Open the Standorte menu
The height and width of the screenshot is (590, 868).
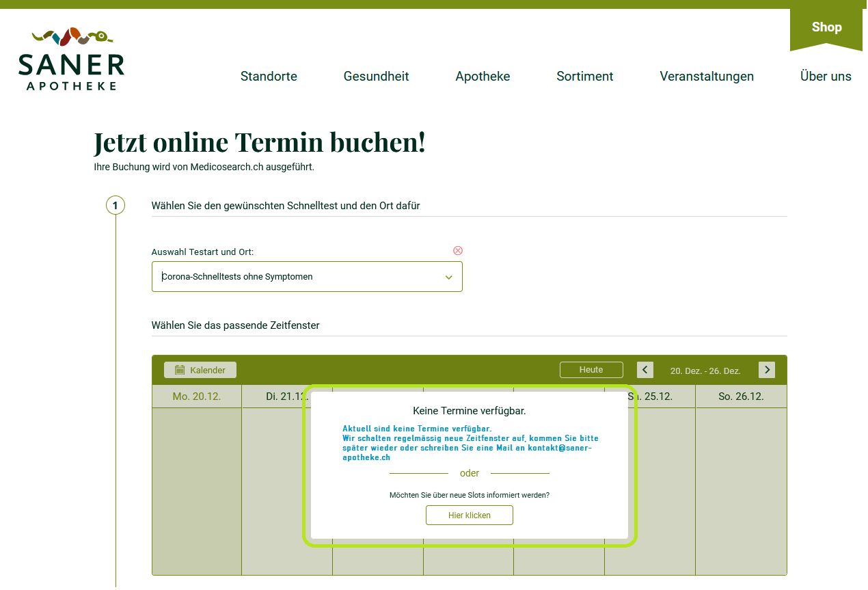(x=269, y=77)
